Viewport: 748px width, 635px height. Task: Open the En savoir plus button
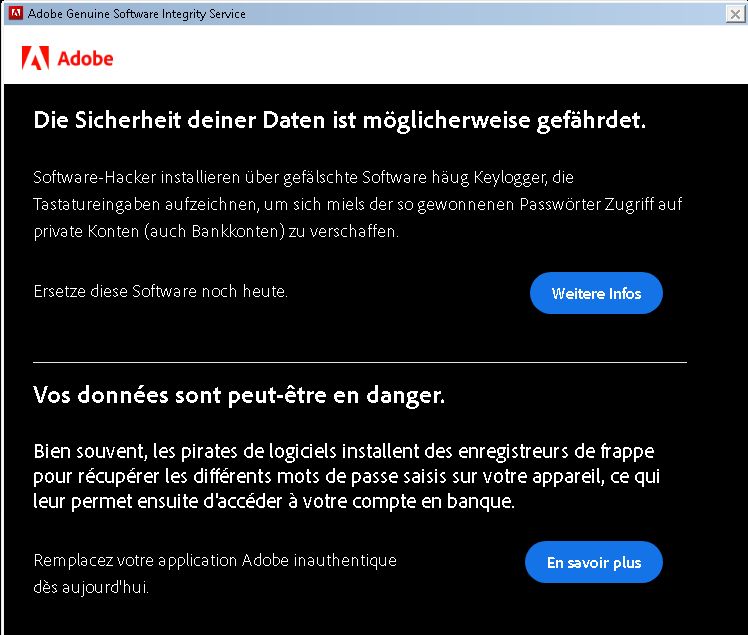click(593, 562)
